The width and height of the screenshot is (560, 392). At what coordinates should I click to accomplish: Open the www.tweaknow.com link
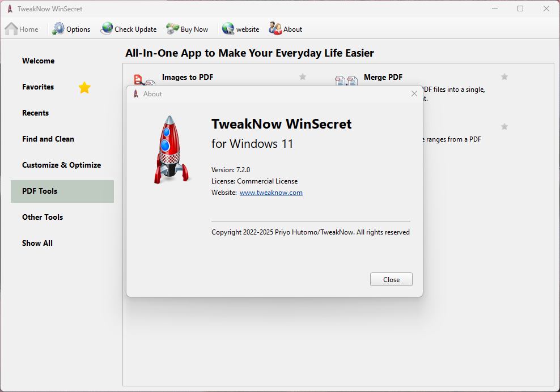(271, 193)
